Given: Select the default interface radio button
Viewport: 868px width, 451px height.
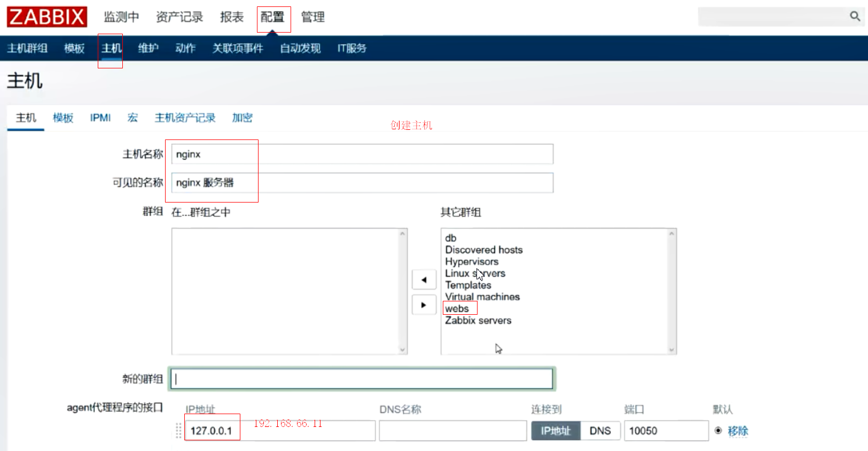Looking at the screenshot, I should [718, 430].
